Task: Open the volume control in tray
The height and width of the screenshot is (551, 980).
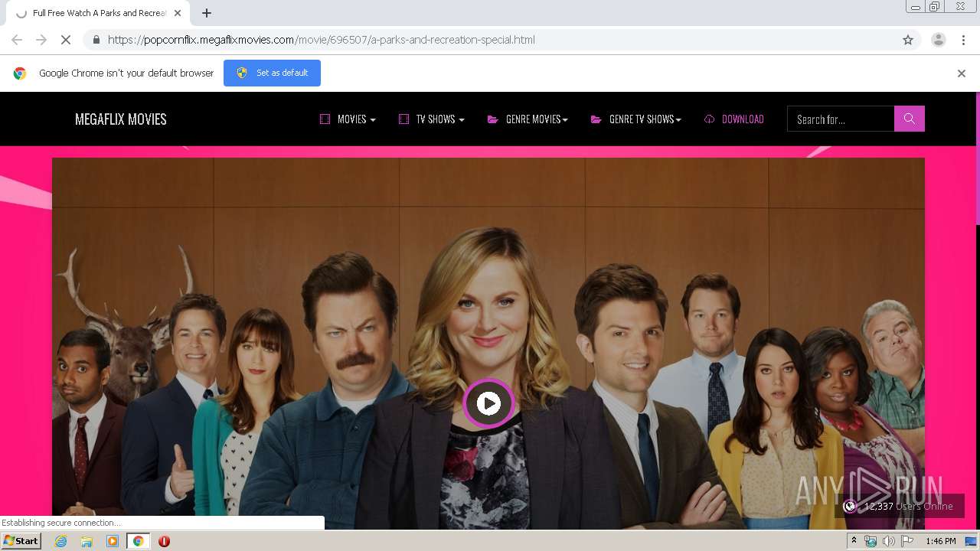Action: (x=888, y=541)
